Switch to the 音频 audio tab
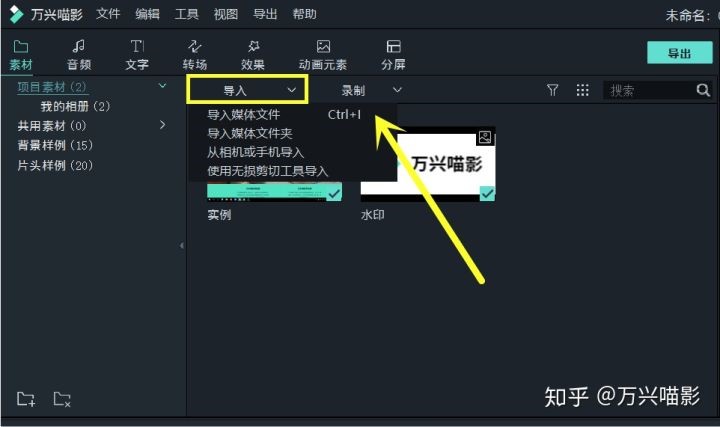The width and height of the screenshot is (720, 427). pyautogui.click(x=79, y=56)
